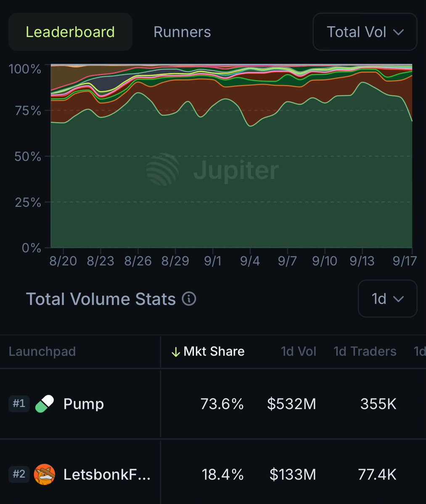This screenshot has width=426, height=504.
Task: Click the #1 rank badge
Action: click(19, 404)
